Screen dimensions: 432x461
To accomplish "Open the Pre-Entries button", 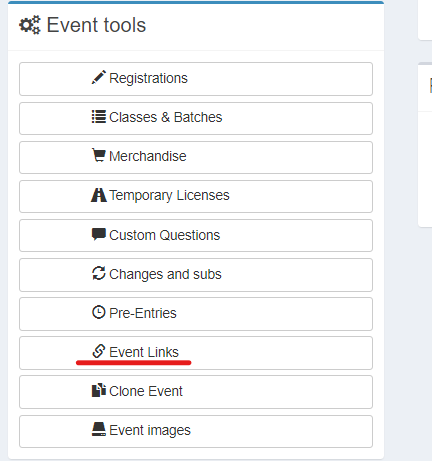I will (196, 314).
